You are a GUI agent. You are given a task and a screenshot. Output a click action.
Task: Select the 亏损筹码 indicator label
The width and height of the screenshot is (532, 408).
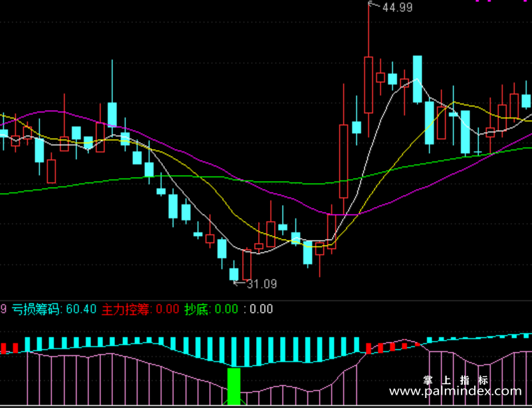tap(37, 309)
